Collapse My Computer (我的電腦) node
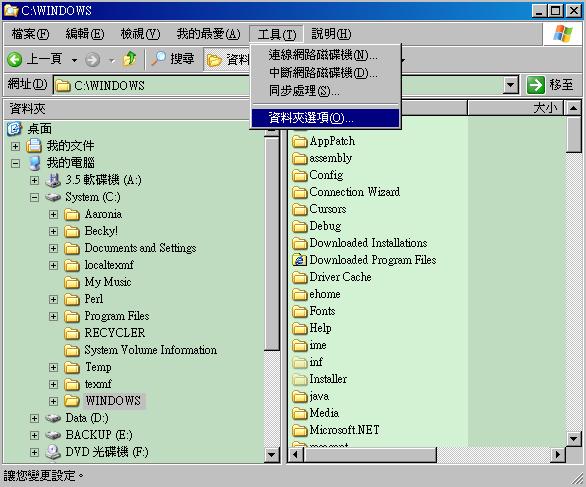Screen dimensions: 586x487 (15, 163)
